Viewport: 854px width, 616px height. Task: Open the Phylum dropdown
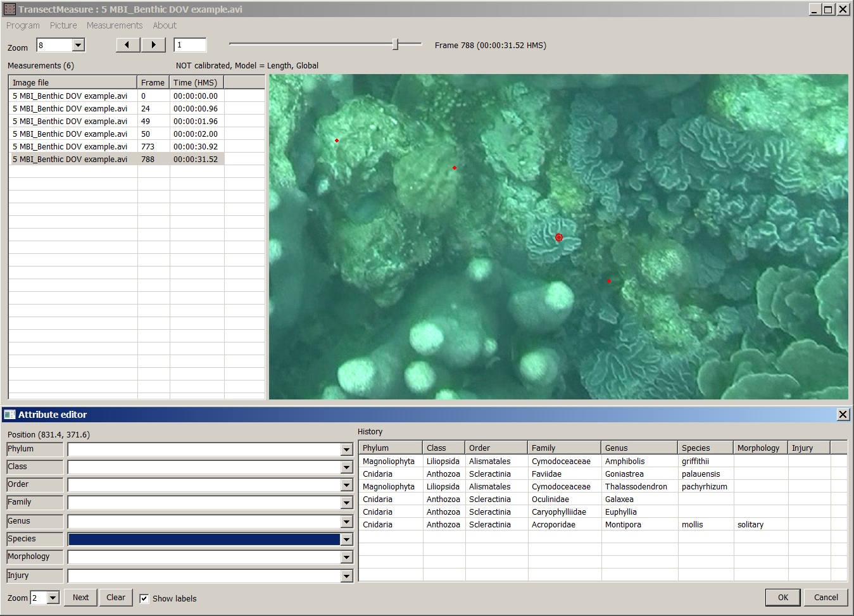[x=346, y=449]
